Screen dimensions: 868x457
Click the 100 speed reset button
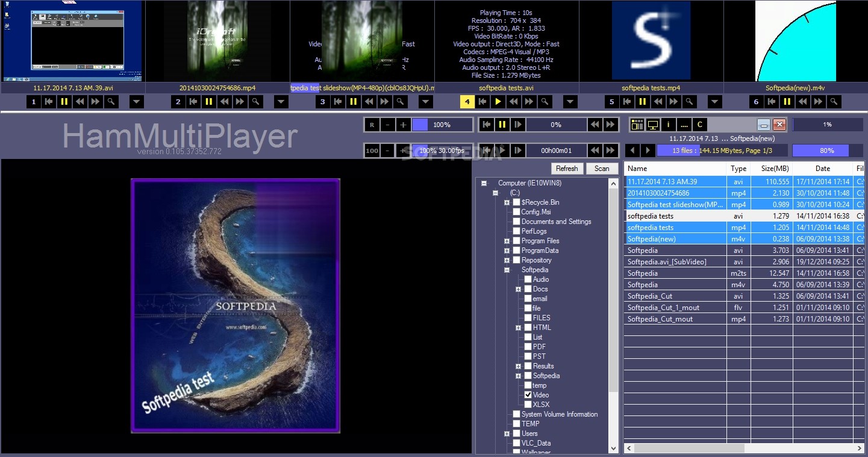tap(372, 151)
